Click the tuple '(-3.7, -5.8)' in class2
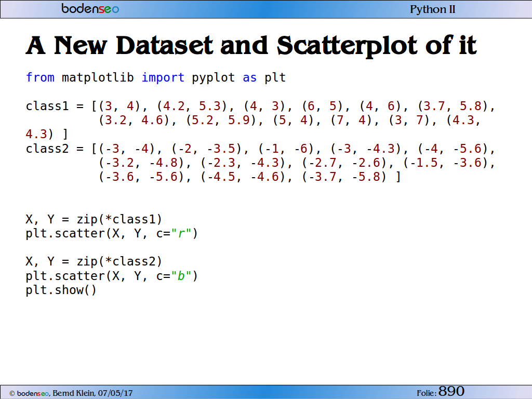The image size is (532, 399). (344, 177)
